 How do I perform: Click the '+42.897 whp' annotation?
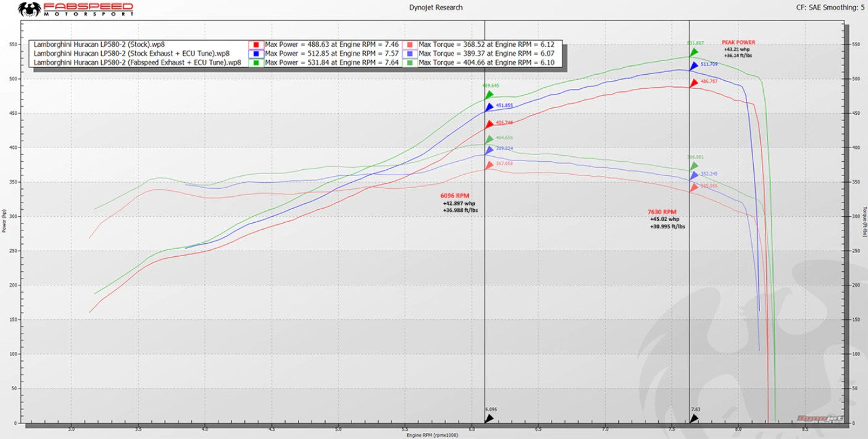[459, 203]
